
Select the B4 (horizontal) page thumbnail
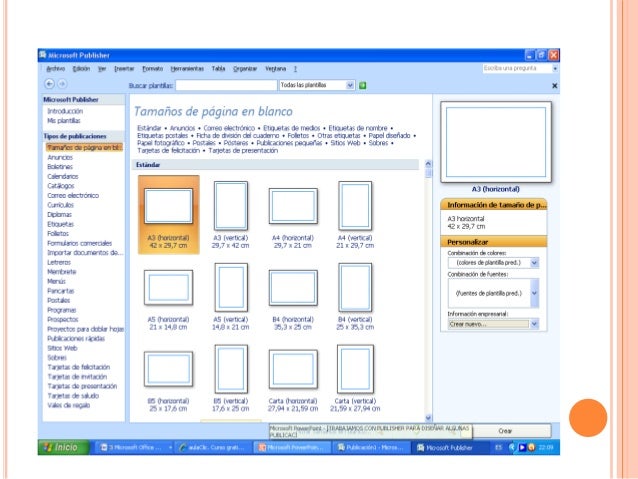pyautogui.click(x=293, y=287)
